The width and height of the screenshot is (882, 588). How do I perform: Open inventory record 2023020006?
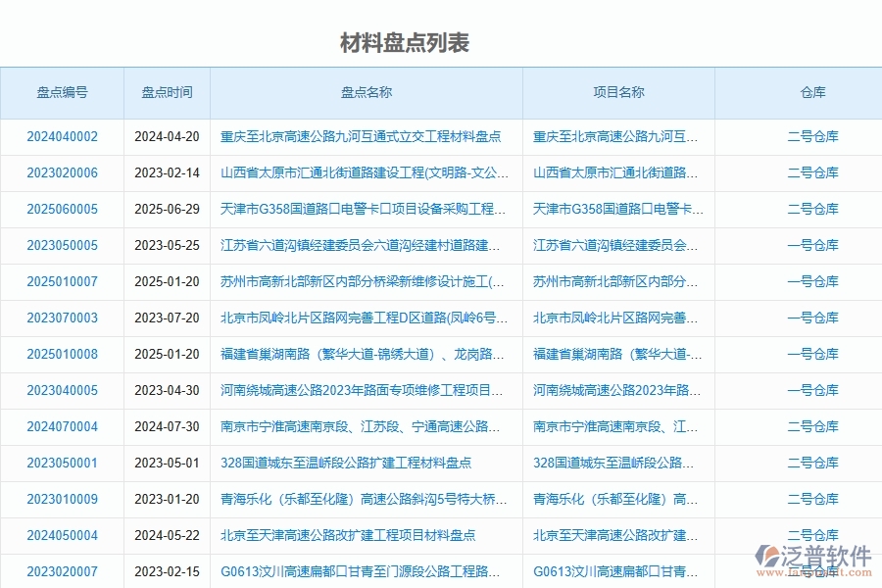pyautogui.click(x=63, y=173)
